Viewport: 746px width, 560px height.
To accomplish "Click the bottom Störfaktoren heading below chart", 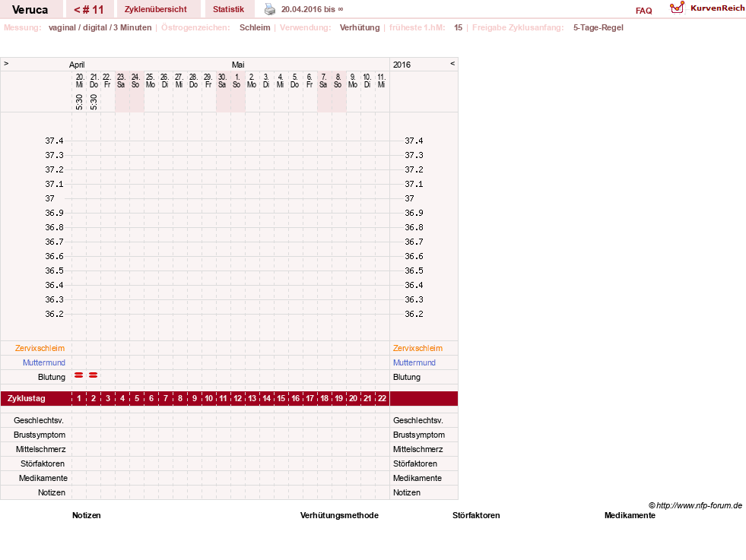I will tap(476, 515).
